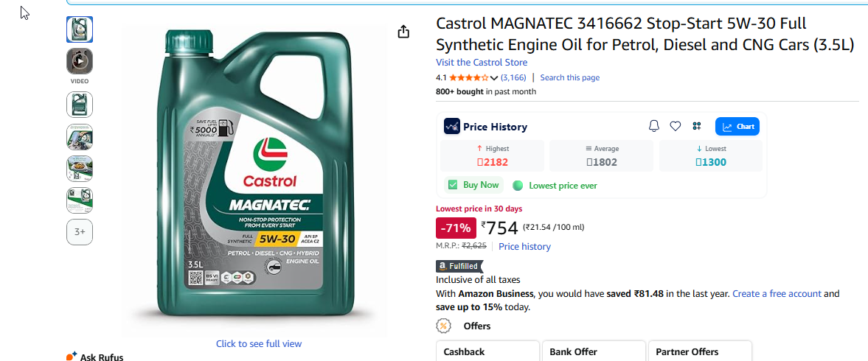Click the Price History logo icon
The height and width of the screenshot is (361, 868).
click(x=452, y=126)
